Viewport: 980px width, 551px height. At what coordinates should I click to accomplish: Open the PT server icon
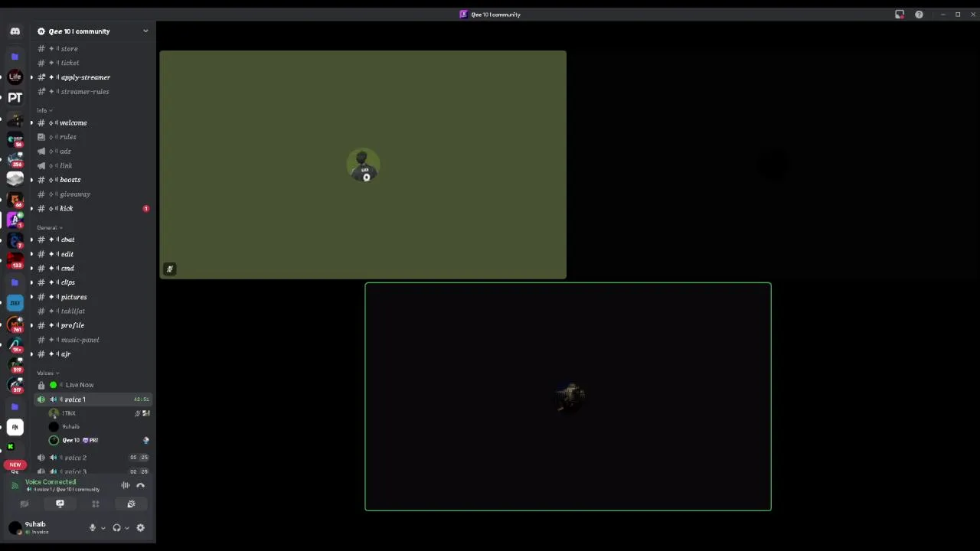(x=15, y=97)
